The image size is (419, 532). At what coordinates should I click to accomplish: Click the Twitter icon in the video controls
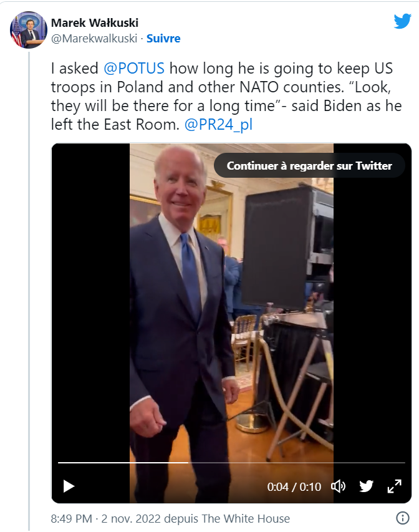click(366, 486)
